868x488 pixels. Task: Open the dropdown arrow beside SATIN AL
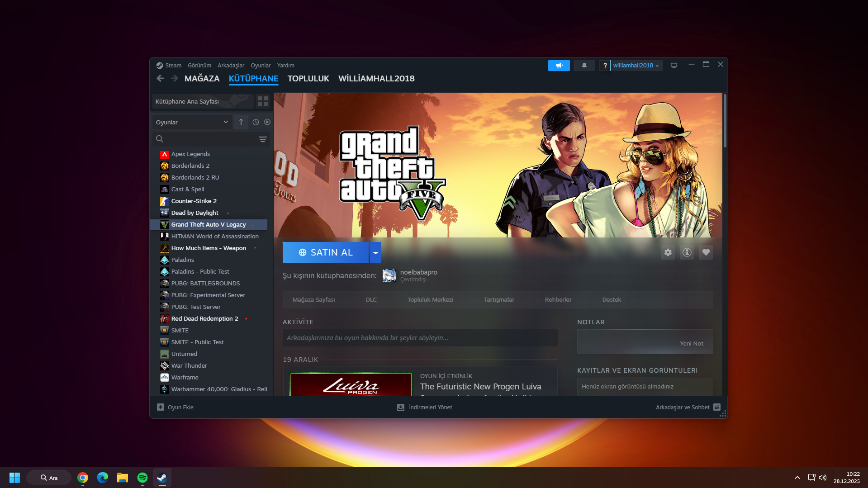375,252
